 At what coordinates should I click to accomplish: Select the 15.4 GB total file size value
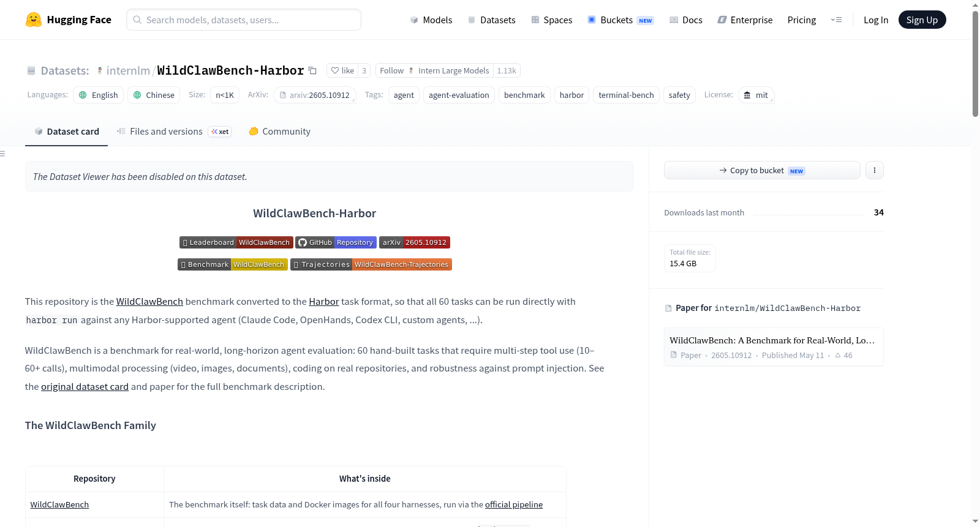pos(683,264)
